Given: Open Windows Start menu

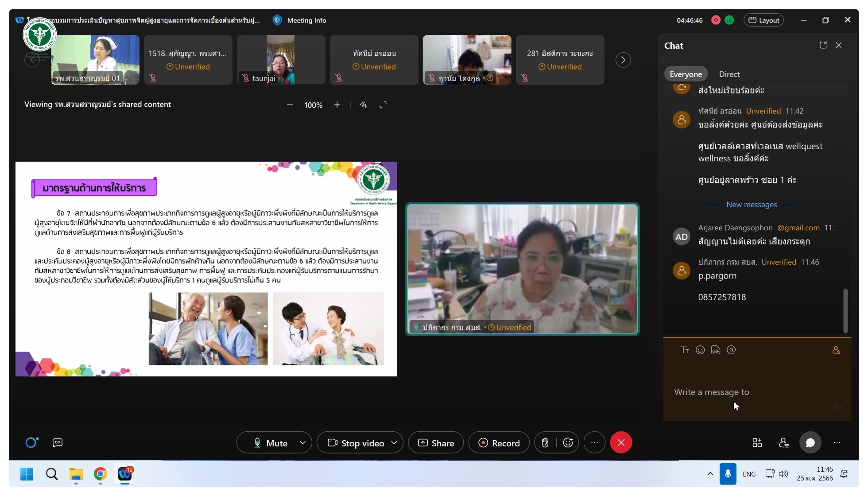Looking at the screenshot, I should pos(27,474).
